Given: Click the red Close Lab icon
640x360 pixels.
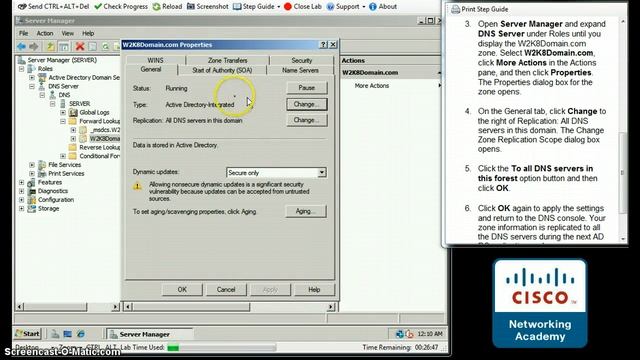Looking at the screenshot, I should tap(288, 7).
